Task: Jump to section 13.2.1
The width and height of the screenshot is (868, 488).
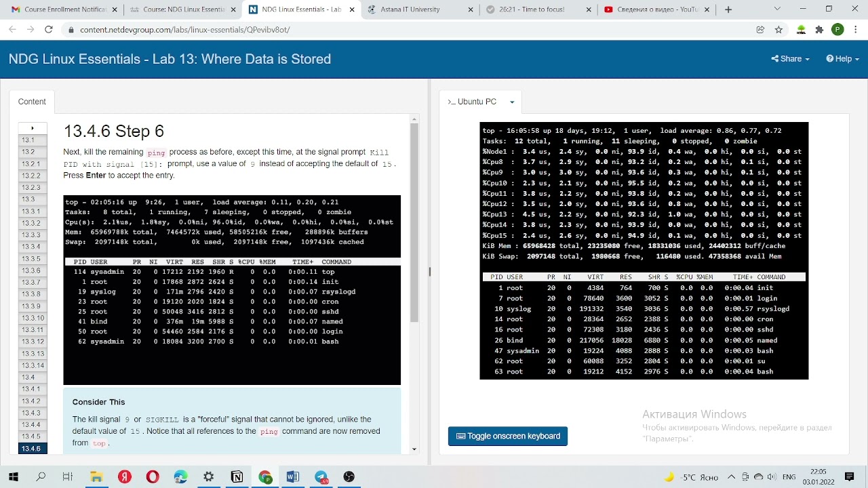Action: tap(33, 163)
